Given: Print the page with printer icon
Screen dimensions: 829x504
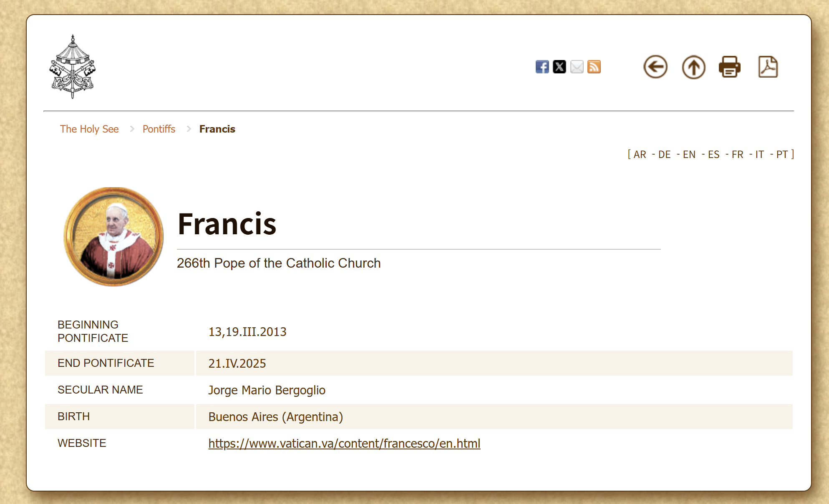Looking at the screenshot, I should [x=729, y=67].
